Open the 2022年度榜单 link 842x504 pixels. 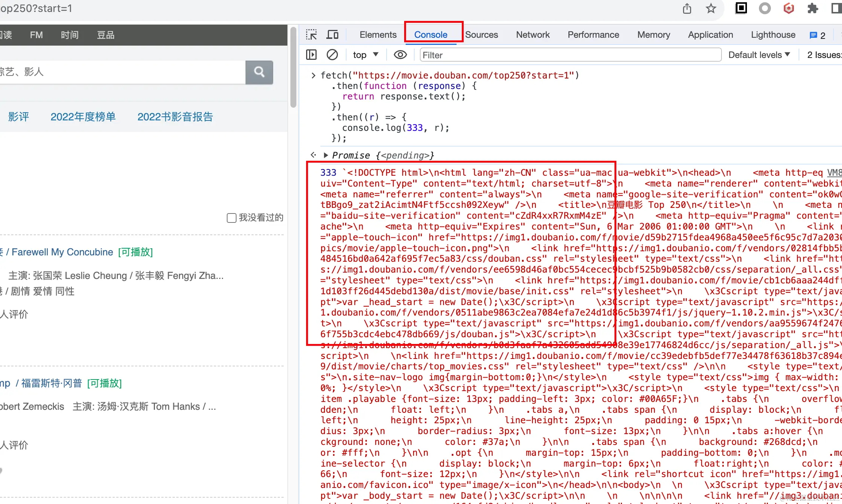pyautogui.click(x=83, y=117)
